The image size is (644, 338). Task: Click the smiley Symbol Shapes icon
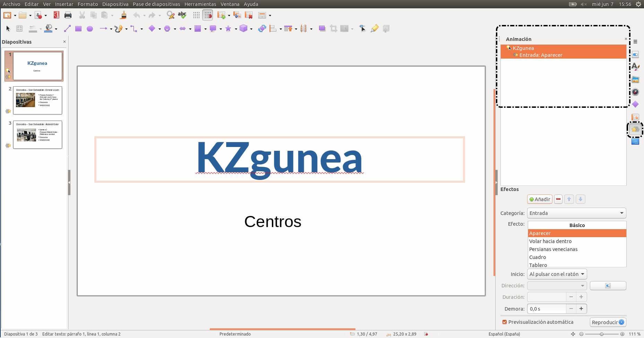[167, 28]
